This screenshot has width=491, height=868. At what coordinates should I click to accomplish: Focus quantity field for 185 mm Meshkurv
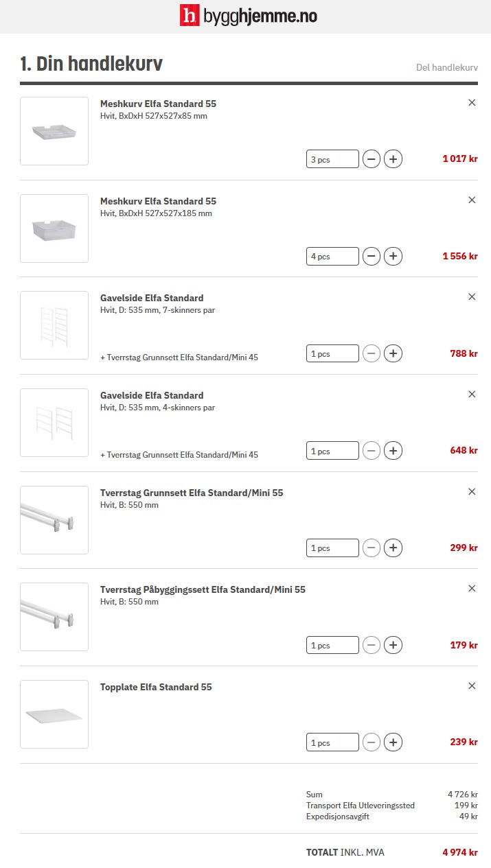click(x=332, y=257)
